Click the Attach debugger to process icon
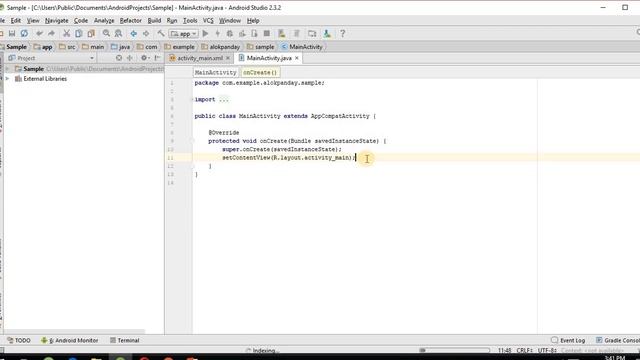 click(254, 33)
